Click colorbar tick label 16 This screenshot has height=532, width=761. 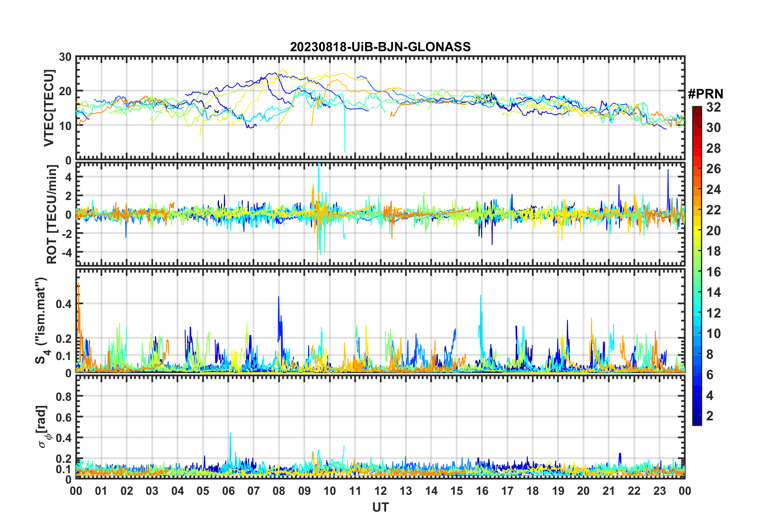pos(713,272)
